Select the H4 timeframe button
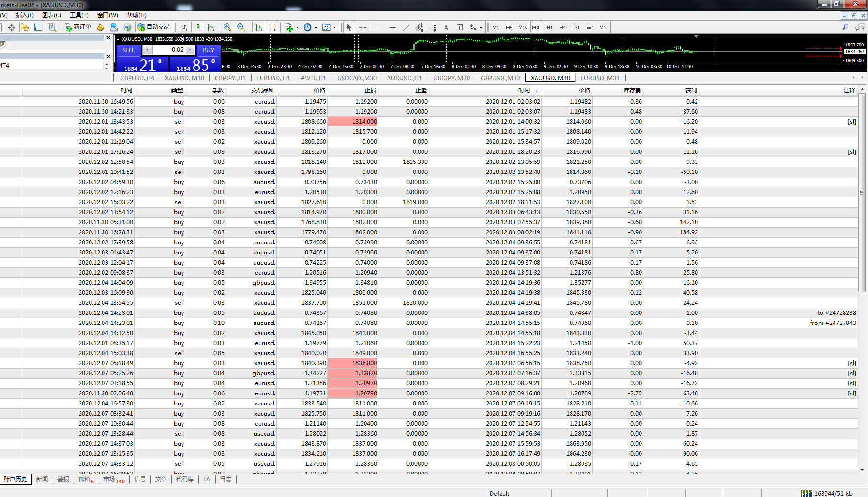Screen dimensions: 868x497 563,27
